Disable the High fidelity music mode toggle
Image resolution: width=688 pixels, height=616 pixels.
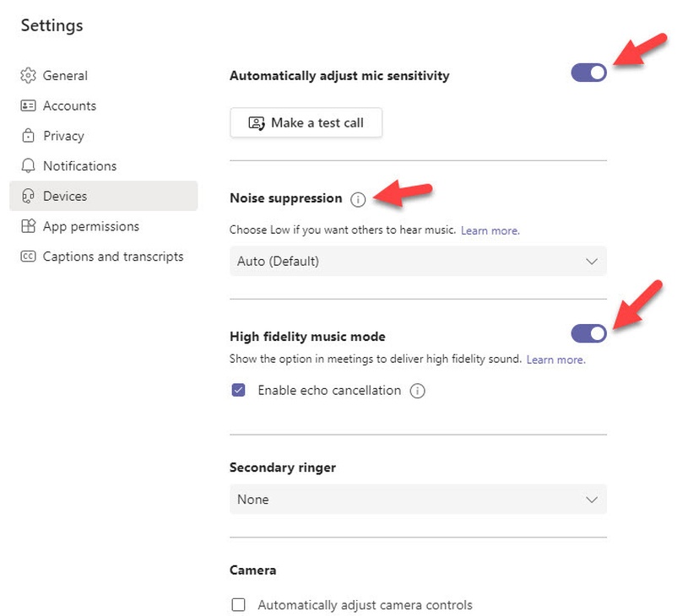coord(588,334)
